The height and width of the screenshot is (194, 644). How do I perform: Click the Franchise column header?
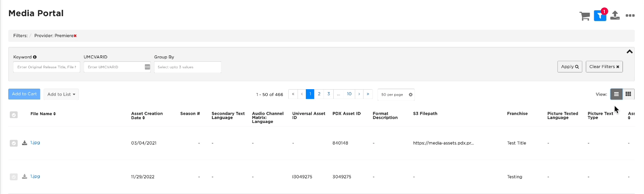pyautogui.click(x=517, y=114)
